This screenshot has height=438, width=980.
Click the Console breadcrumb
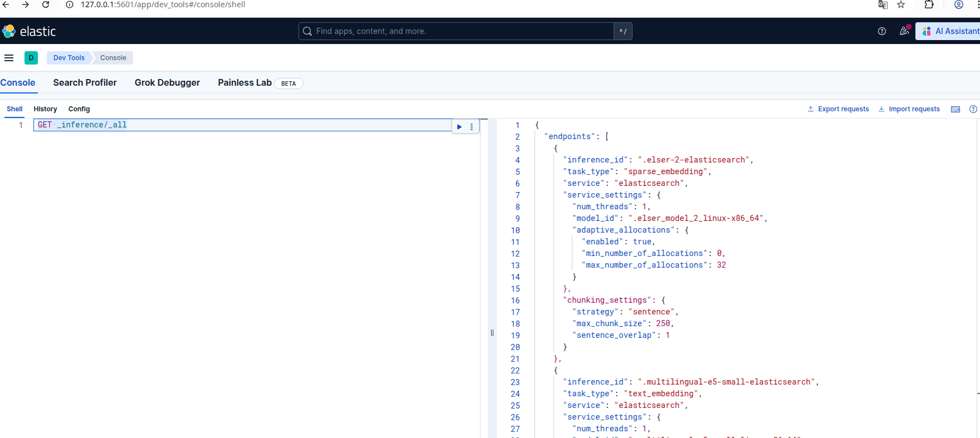114,58
